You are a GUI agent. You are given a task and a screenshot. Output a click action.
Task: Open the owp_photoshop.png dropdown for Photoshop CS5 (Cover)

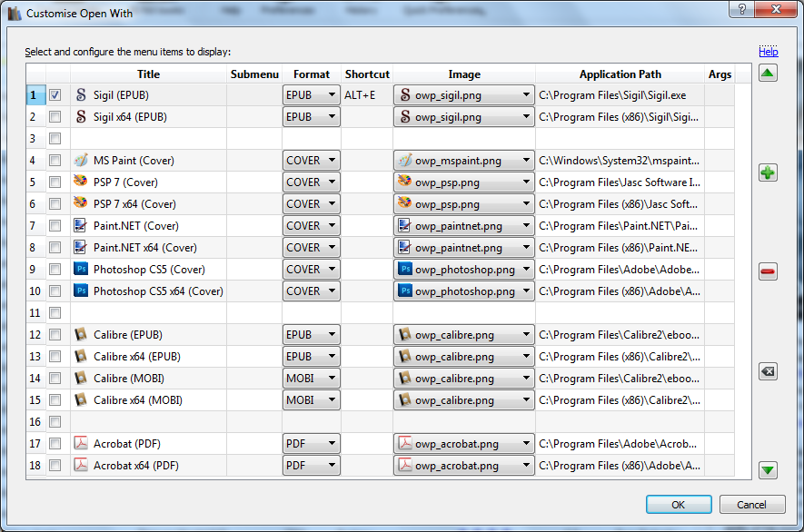coord(464,269)
